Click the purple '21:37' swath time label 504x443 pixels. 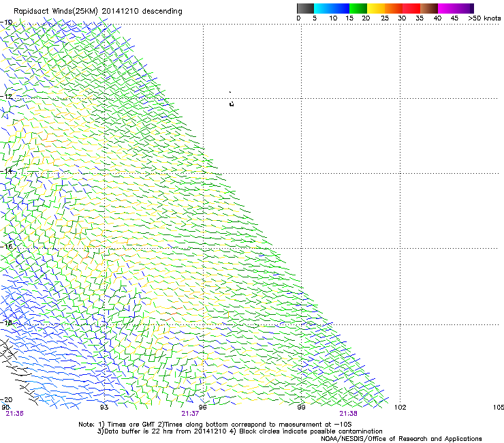pos(190,414)
